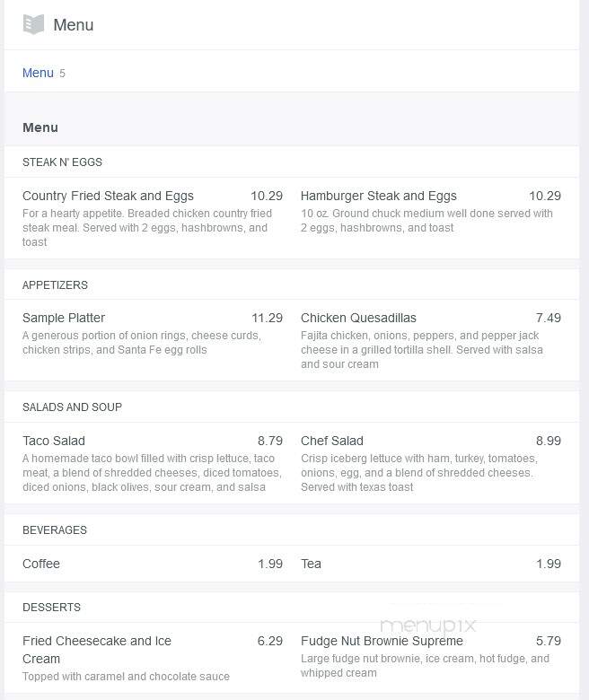The image size is (589, 700).
Task: Select Fried Cheesecake and Ice Cream
Action: [97, 650]
